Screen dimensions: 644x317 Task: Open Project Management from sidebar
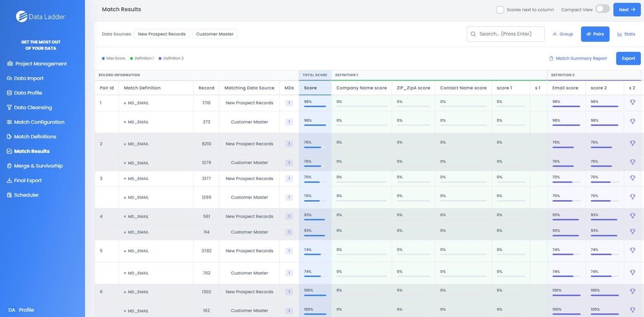(x=37, y=64)
